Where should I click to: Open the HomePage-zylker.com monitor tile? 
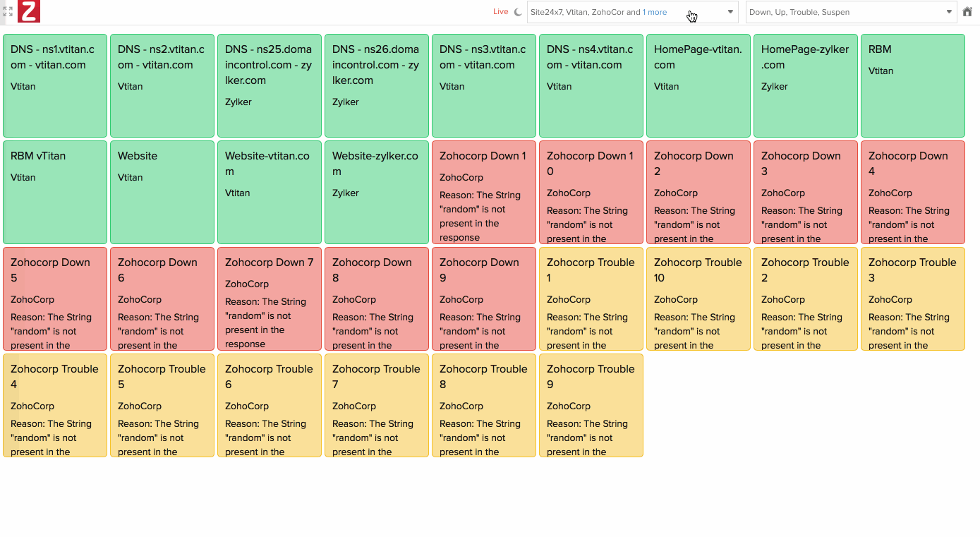click(805, 85)
